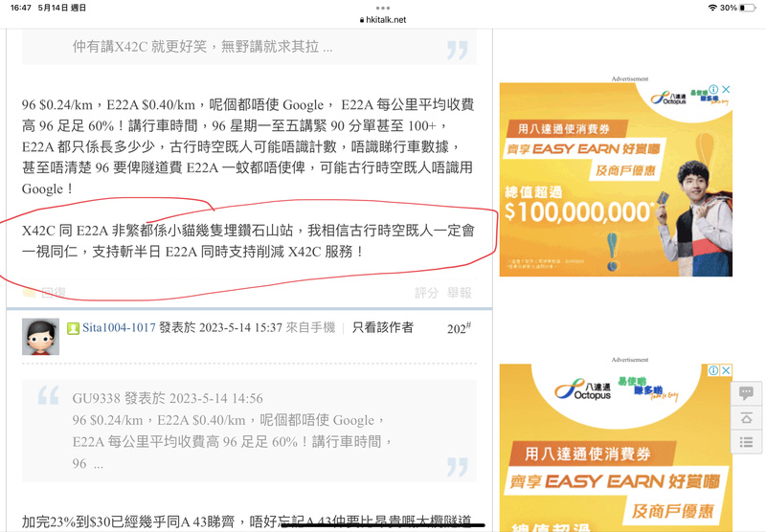Click the top ad info icon

[x=713, y=90]
